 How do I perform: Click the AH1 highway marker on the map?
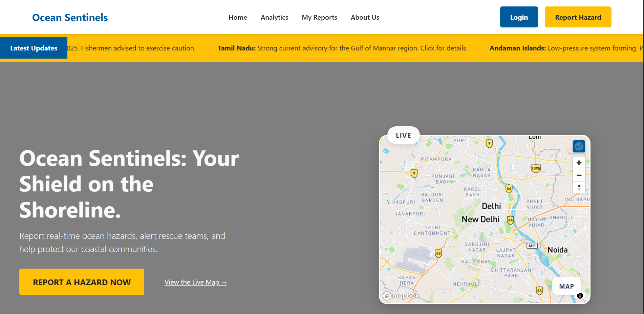coord(532,246)
